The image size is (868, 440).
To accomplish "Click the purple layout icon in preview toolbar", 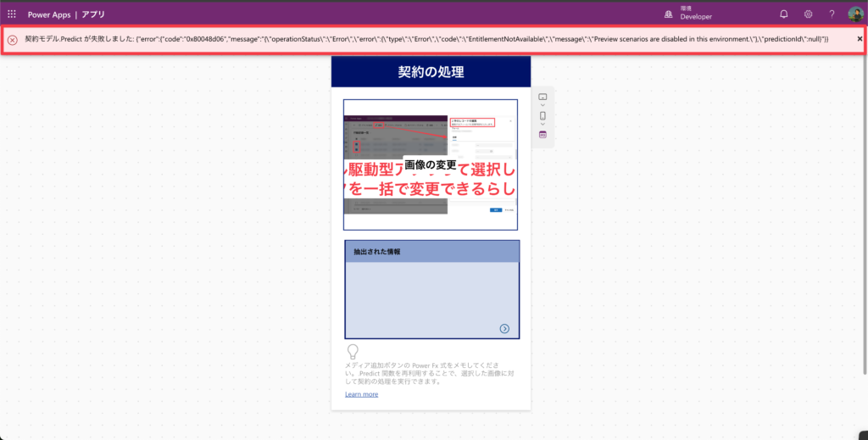I will pyautogui.click(x=542, y=135).
